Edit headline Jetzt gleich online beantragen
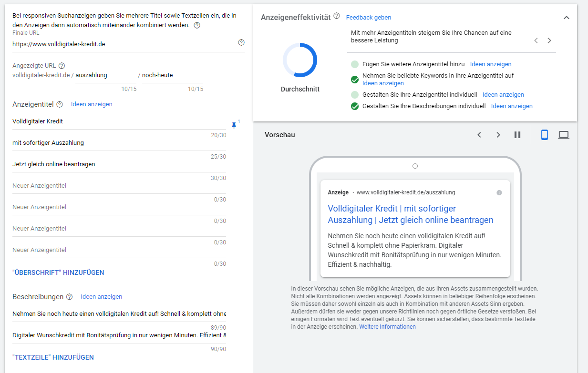 point(119,164)
